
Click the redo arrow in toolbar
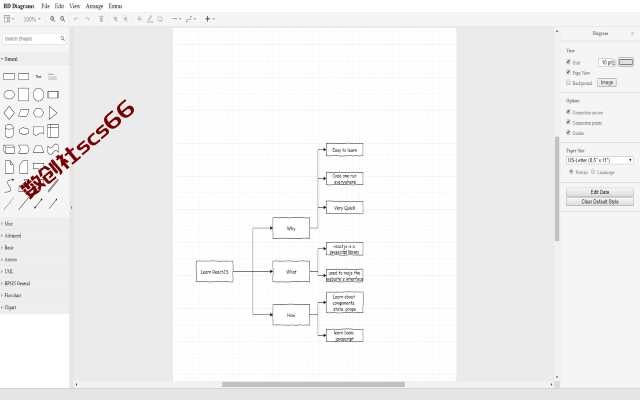[x=87, y=19]
